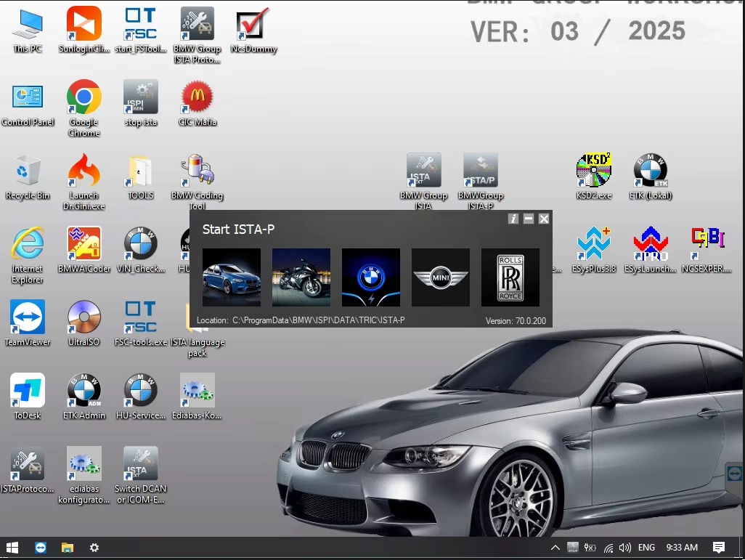Open HU-Service shortcut
Screen dimensions: 745x560
click(141, 397)
